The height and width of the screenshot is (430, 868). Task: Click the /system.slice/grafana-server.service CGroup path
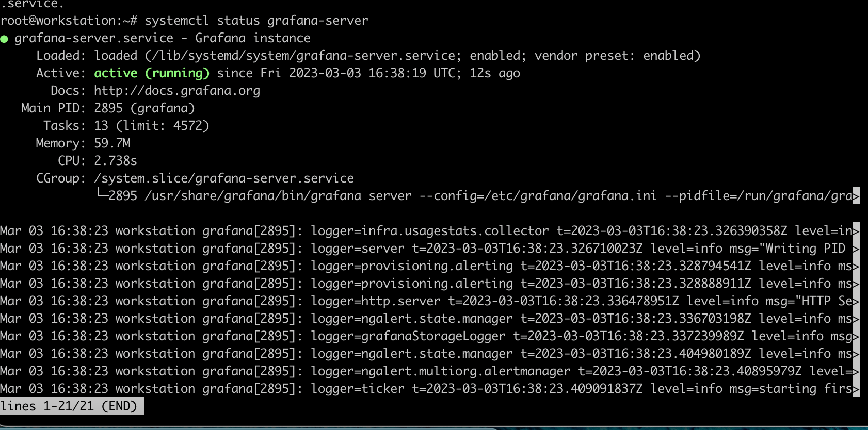(224, 178)
